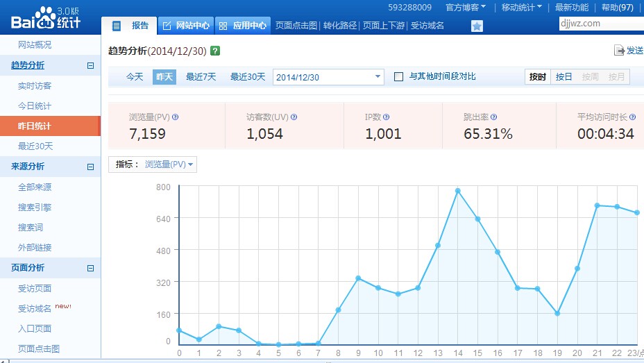Switch to the 应用中心 tab
The height and width of the screenshot is (363, 644).
pyautogui.click(x=242, y=26)
